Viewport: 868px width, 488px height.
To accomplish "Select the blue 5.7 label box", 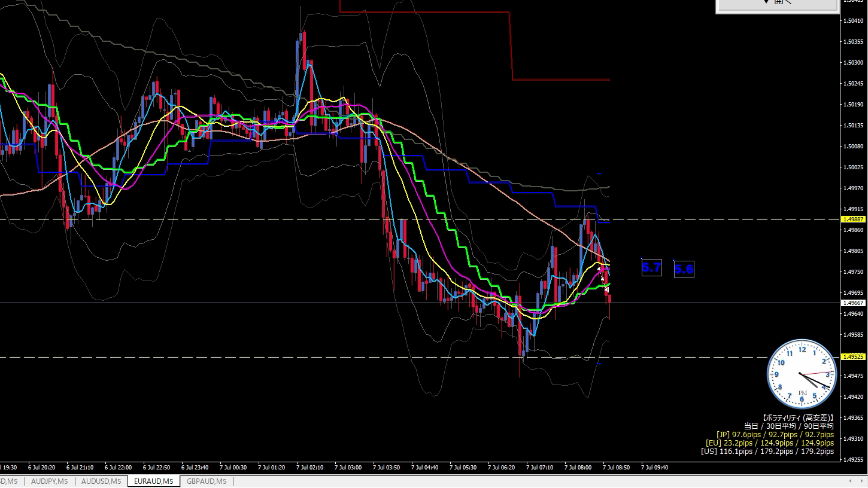I will point(651,268).
